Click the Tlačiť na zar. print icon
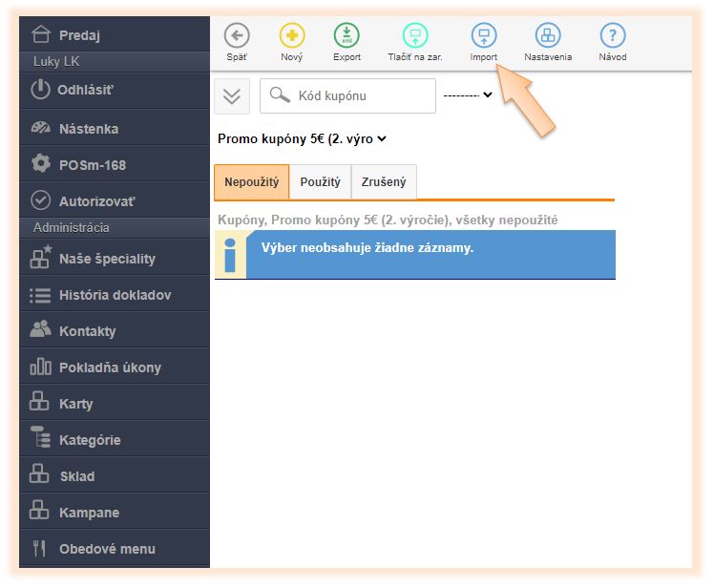Viewport: 714px width, 588px height. click(415, 36)
